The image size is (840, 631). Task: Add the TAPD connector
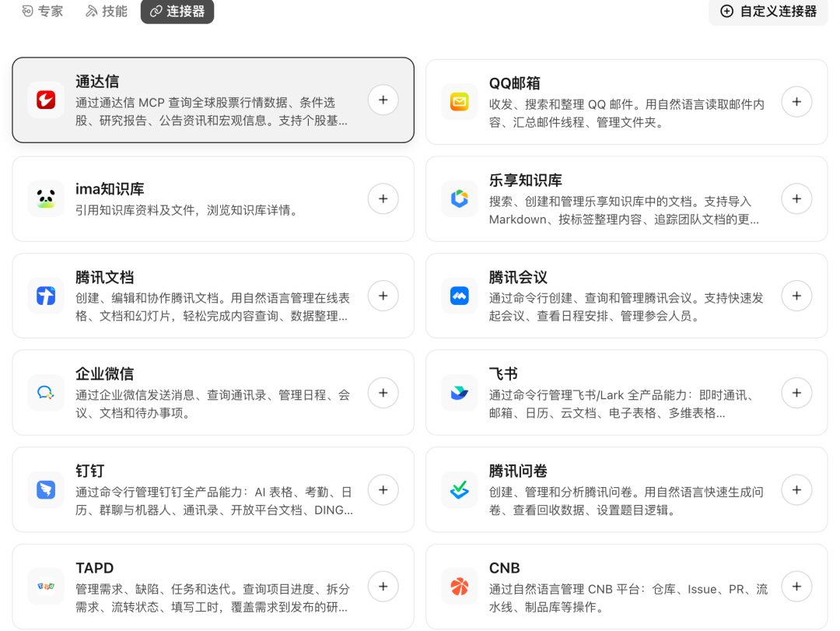(383, 587)
